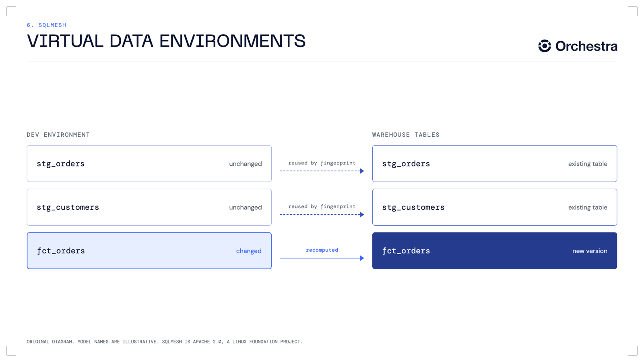Screen dimensions: 644x362
Task: Click the Orchestra brand name text
Action: click(x=586, y=46)
